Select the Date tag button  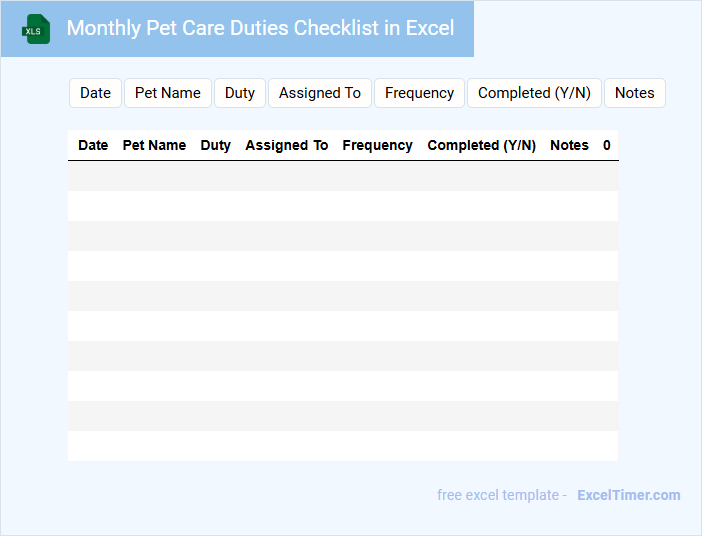tap(95, 93)
